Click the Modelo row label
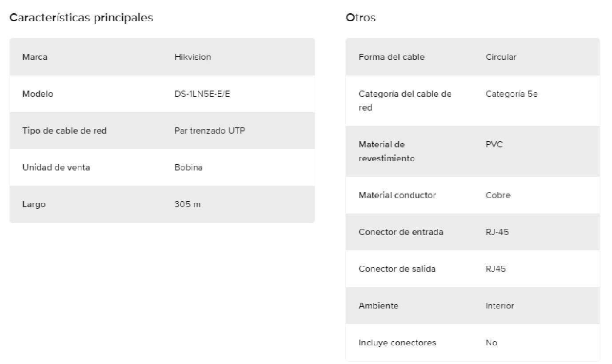 pos(37,94)
